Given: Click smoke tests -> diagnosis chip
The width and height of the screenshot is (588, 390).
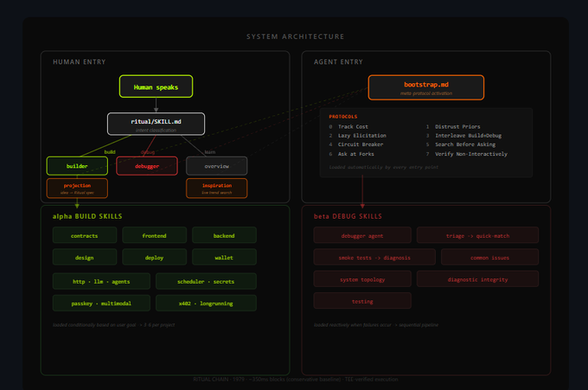Looking at the screenshot, I should 374,257.
